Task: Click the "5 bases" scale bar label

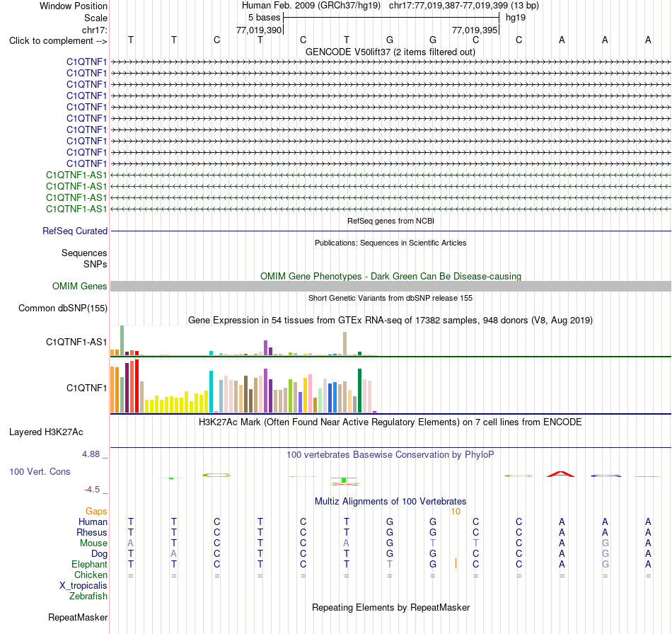Action: coord(264,18)
